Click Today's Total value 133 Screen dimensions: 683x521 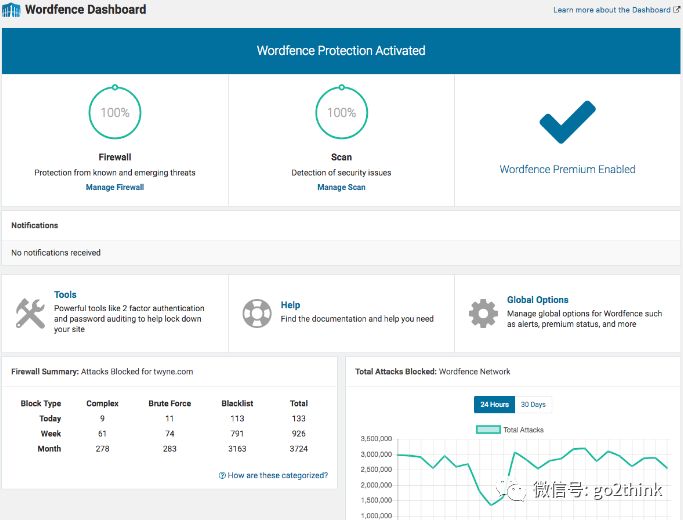(x=299, y=419)
